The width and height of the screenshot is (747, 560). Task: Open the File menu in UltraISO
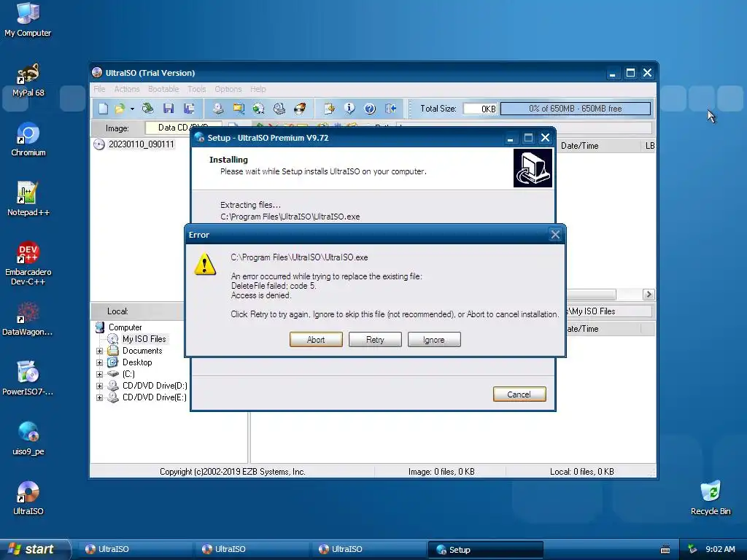(x=99, y=89)
